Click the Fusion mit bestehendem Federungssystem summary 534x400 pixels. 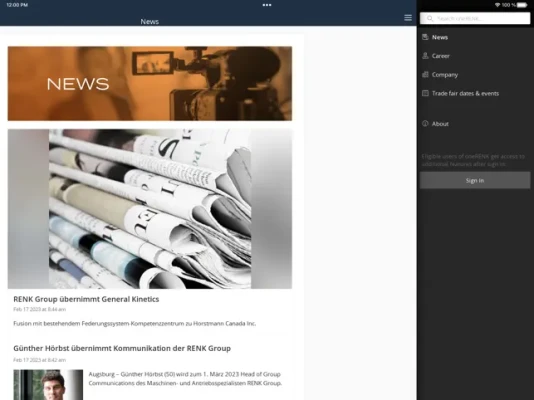(135, 323)
